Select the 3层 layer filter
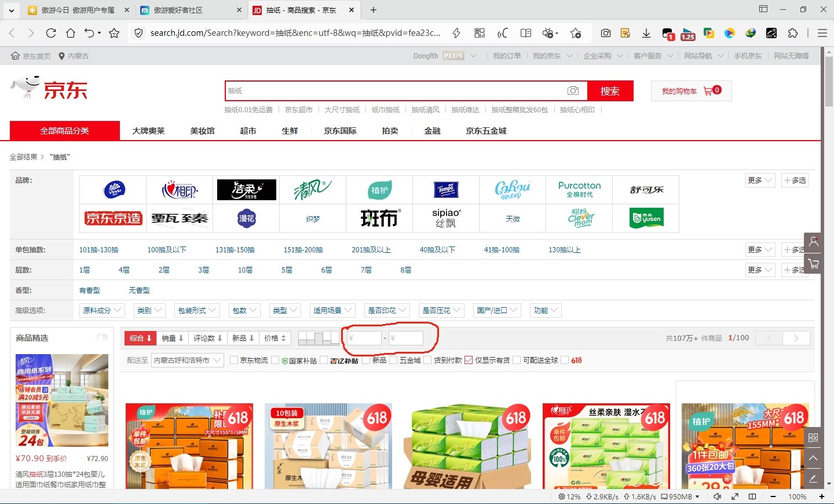The image size is (834, 504). 203,270
